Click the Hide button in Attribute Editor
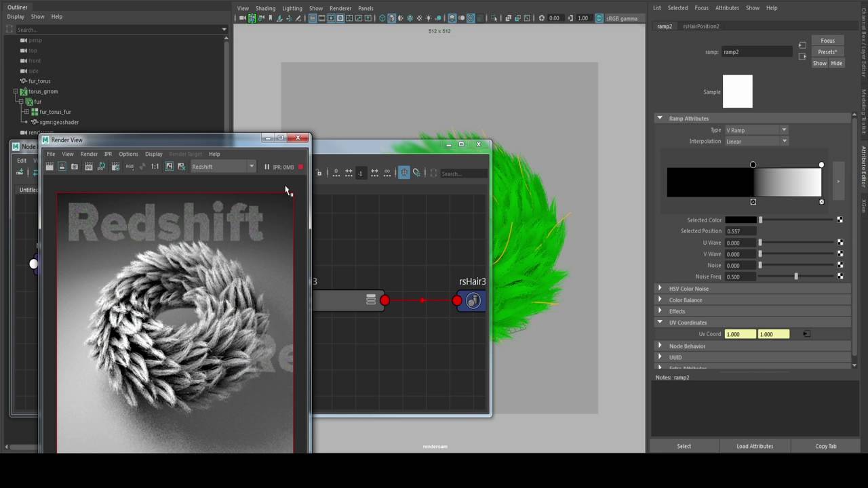 [x=836, y=64]
